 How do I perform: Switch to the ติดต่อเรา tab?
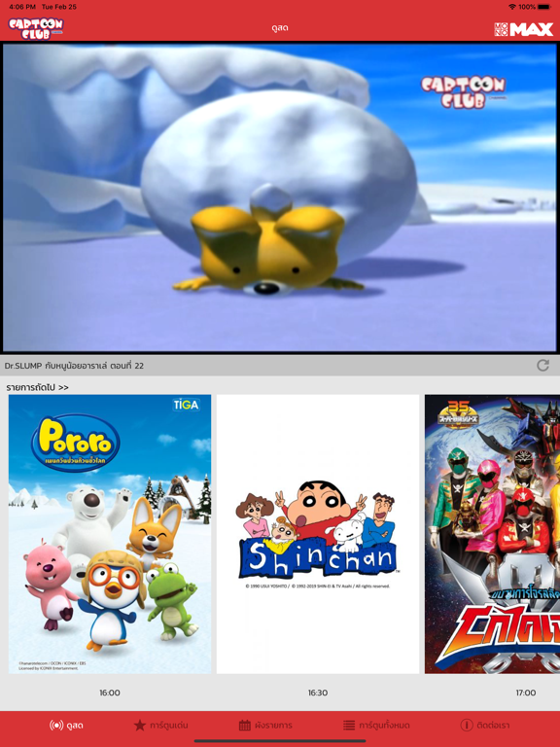pyautogui.click(x=492, y=726)
